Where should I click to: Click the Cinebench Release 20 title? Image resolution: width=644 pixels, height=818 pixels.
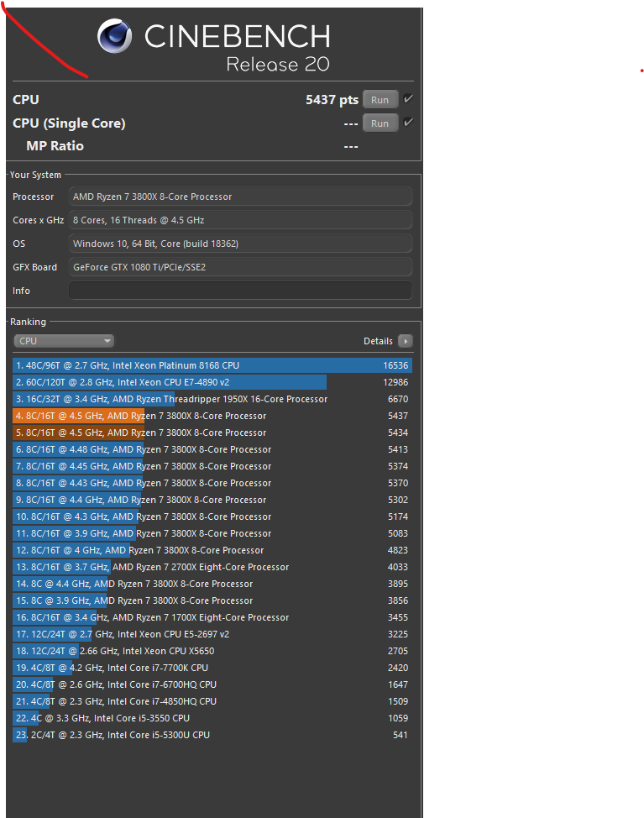point(237,47)
